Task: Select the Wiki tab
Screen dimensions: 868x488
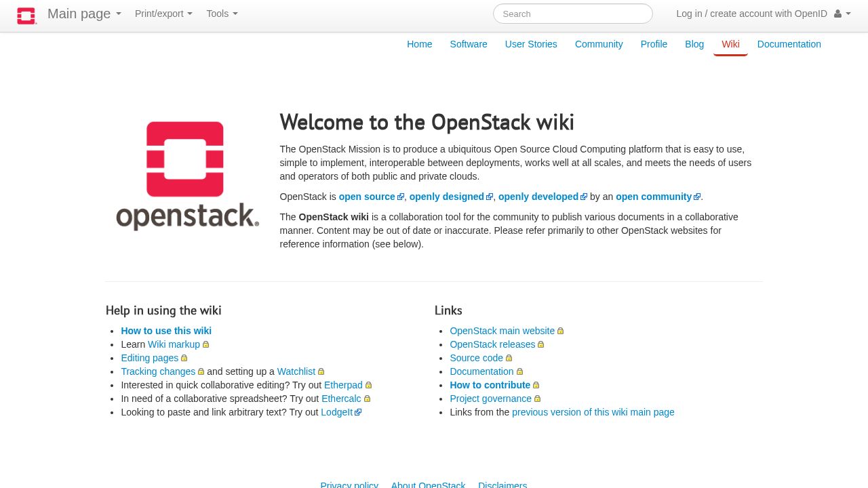Action: [x=730, y=44]
